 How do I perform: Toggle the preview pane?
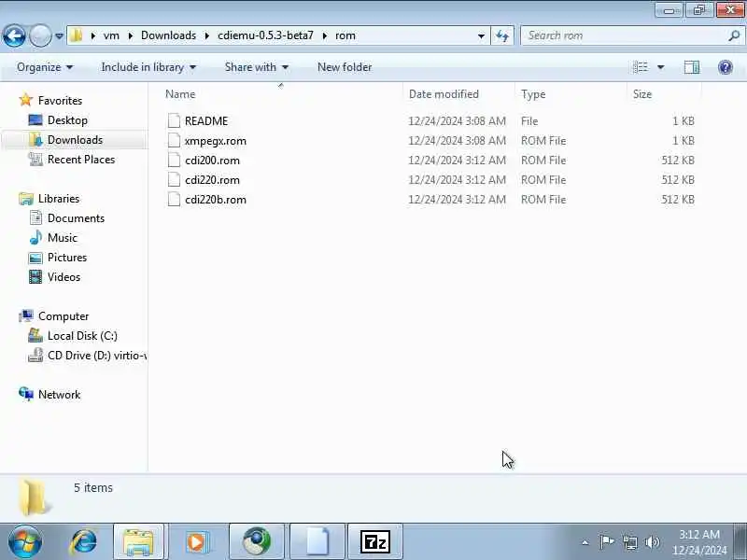(692, 67)
